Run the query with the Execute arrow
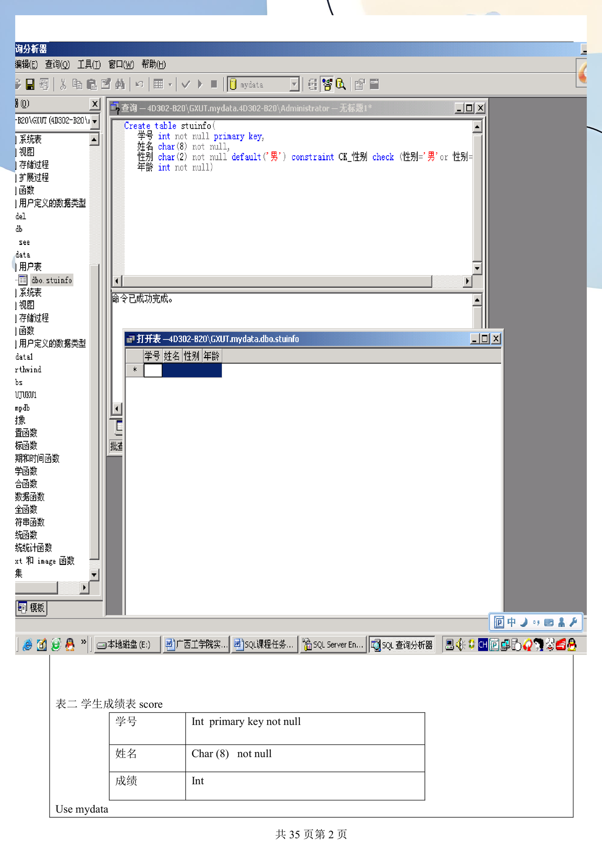Viewport: 602px width, 868px height. pos(200,84)
